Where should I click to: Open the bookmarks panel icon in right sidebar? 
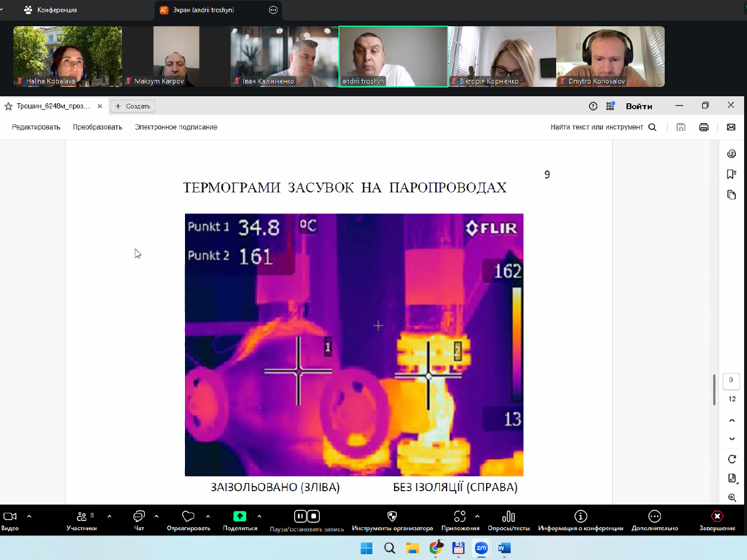pyautogui.click(x=731, y=174)
